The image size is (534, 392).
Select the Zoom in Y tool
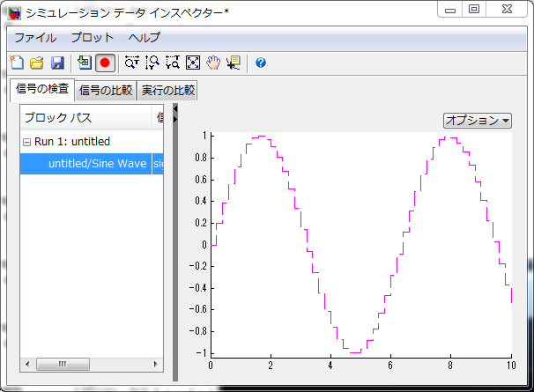click(x=152, y=63)
